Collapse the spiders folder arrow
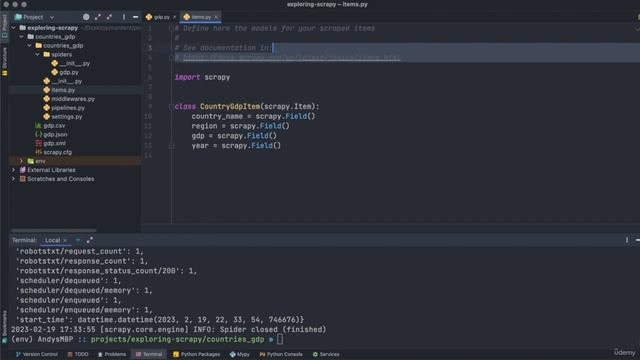 [x=38, y=54]
